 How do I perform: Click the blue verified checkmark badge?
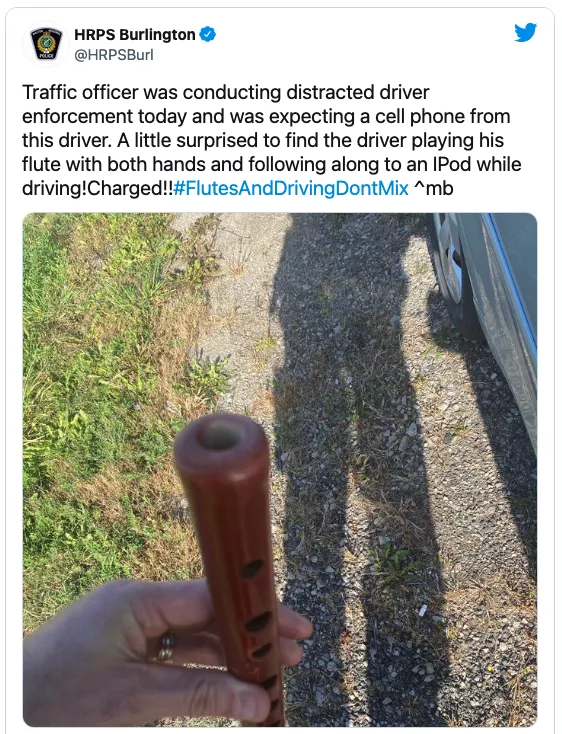208,34
